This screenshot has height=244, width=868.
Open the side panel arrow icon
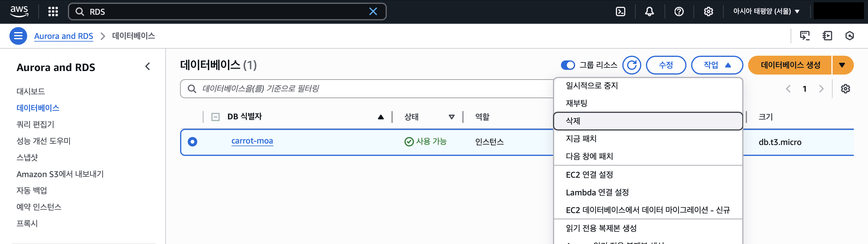click(x=827, y=36)
